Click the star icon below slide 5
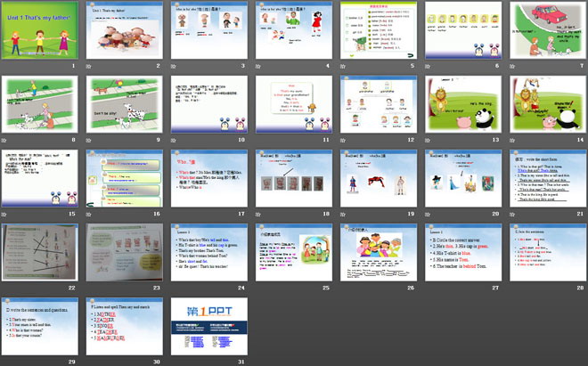 (x=342, y=67)
